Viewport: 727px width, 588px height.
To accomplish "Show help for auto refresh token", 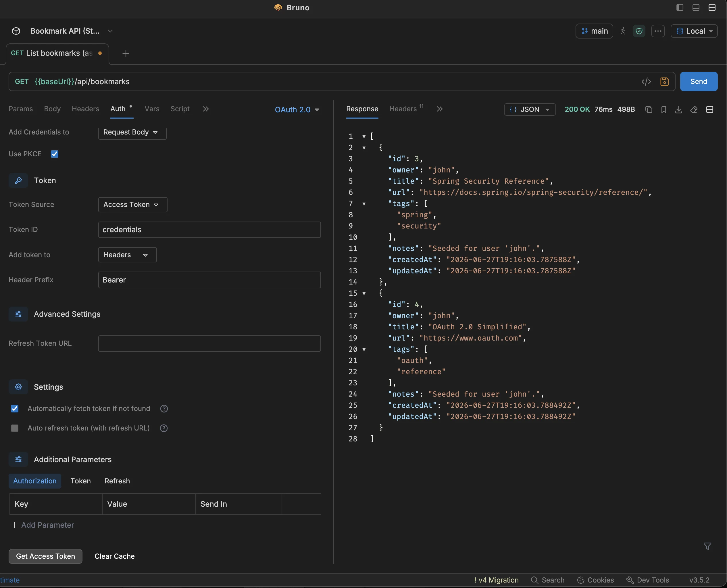I will click(x=164, y=428).
